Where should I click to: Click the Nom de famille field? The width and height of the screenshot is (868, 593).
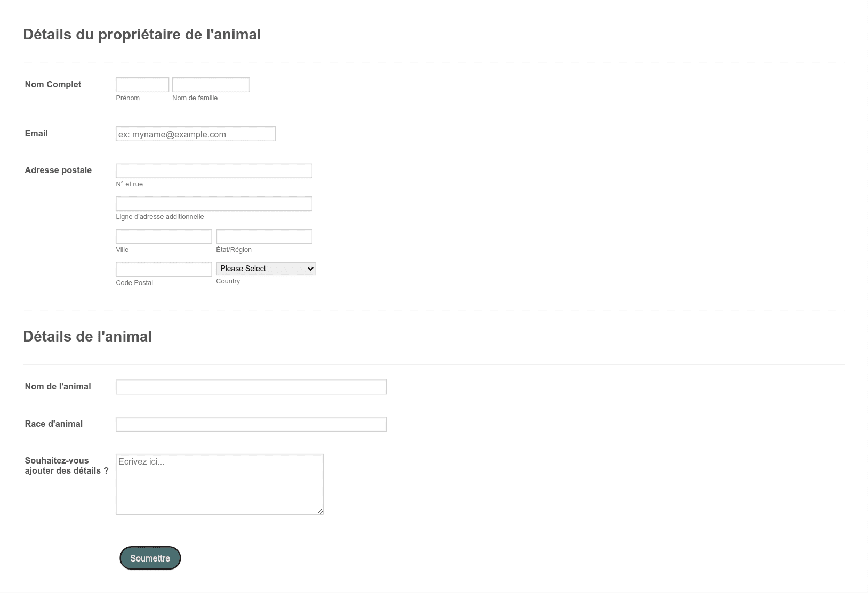211,85
